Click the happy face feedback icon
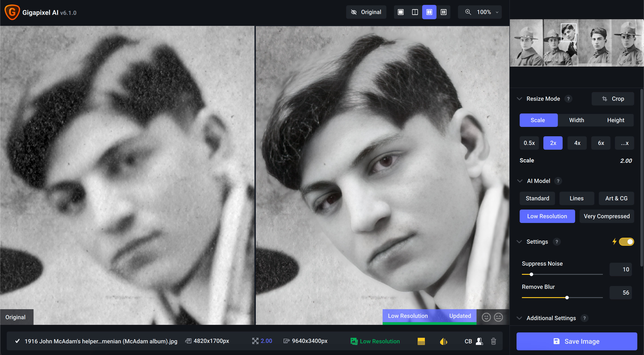Image resolution: width=644 pixels, height=355 pixels. click(486, 317)
